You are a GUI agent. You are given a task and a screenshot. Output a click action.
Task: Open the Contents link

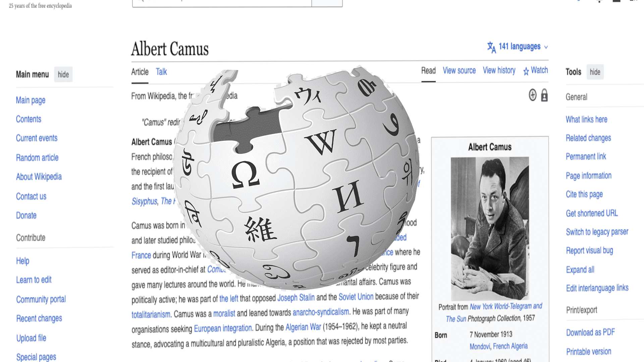(x=29, y=119)
